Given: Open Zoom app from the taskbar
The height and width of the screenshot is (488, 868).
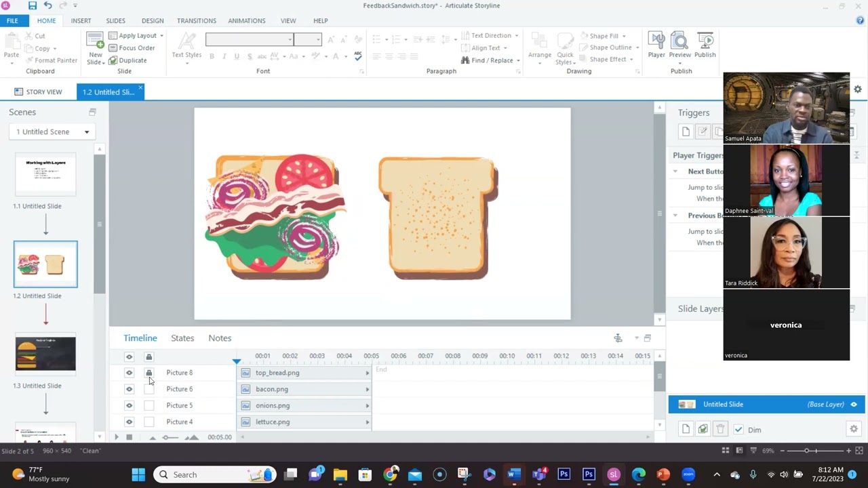Looking at the screenshot, I should (688, 474).
